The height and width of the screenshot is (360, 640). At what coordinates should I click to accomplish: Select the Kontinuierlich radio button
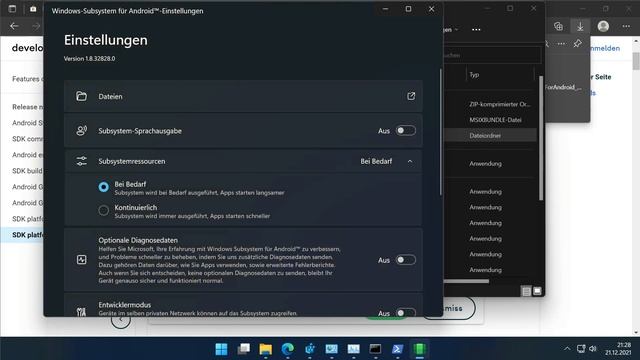pyautogui.click(x=104, y=210)
